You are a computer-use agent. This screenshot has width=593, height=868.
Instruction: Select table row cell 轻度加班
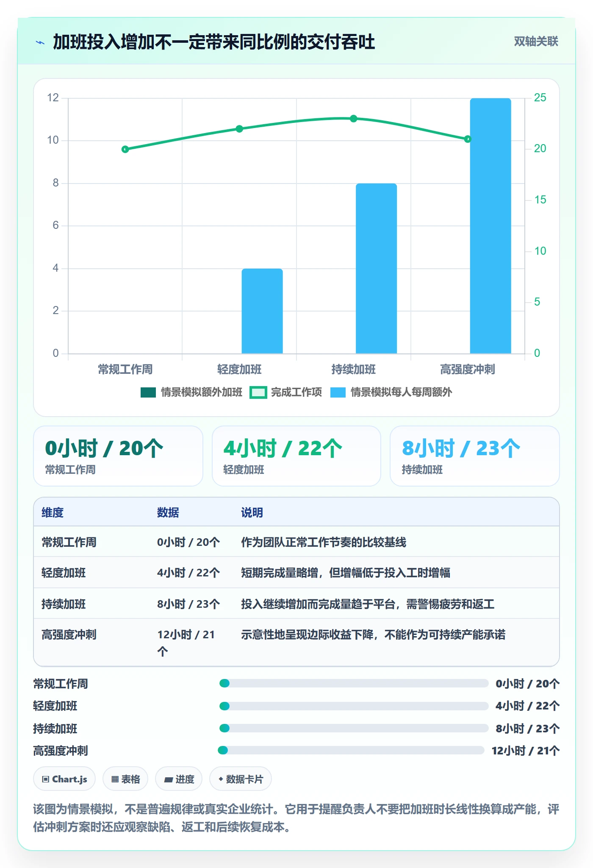click(x=64, y=573)
